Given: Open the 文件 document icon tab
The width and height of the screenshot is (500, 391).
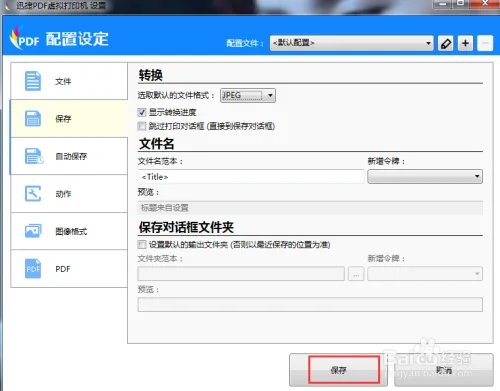Looking at the screenshot, I should pyautogui.click(x=33, y=81).
